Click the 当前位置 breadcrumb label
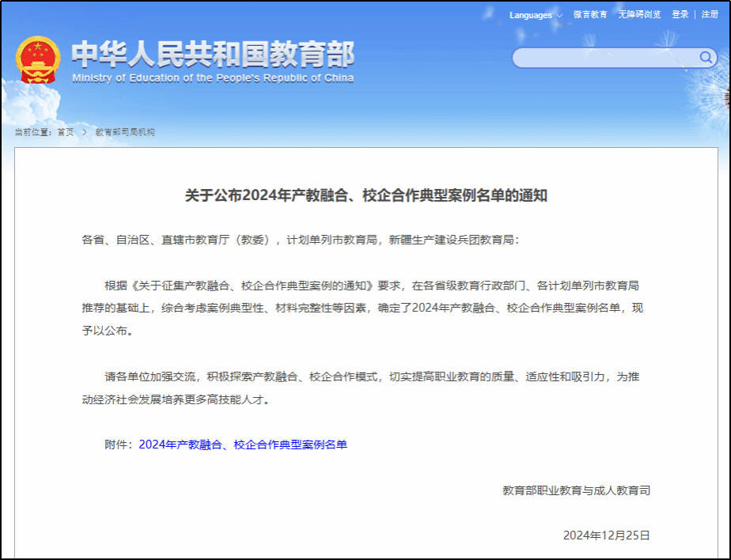Viewport: 731px width, 560px height. (x=33, y=132)
